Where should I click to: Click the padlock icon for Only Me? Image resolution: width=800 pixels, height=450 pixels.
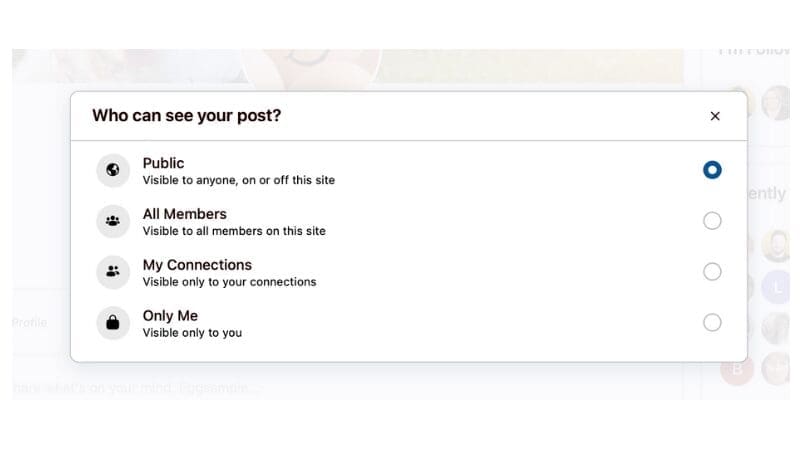tap(113, 323)
